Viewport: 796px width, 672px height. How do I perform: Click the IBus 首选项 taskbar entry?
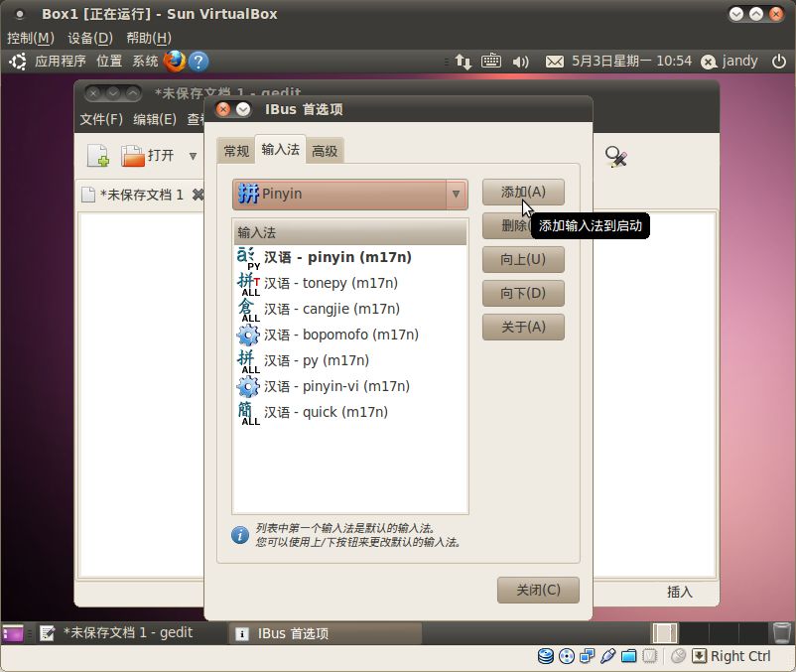point(325,633)
